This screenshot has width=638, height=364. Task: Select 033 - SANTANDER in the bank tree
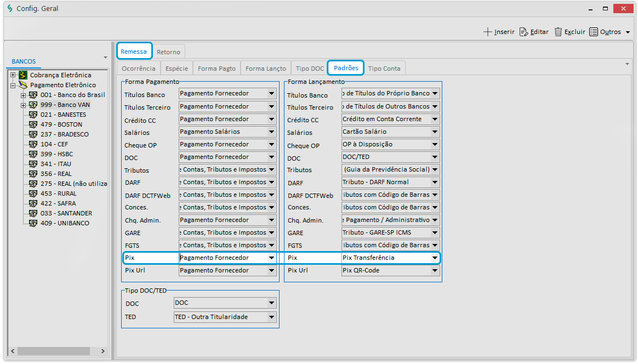pos(66,213)
